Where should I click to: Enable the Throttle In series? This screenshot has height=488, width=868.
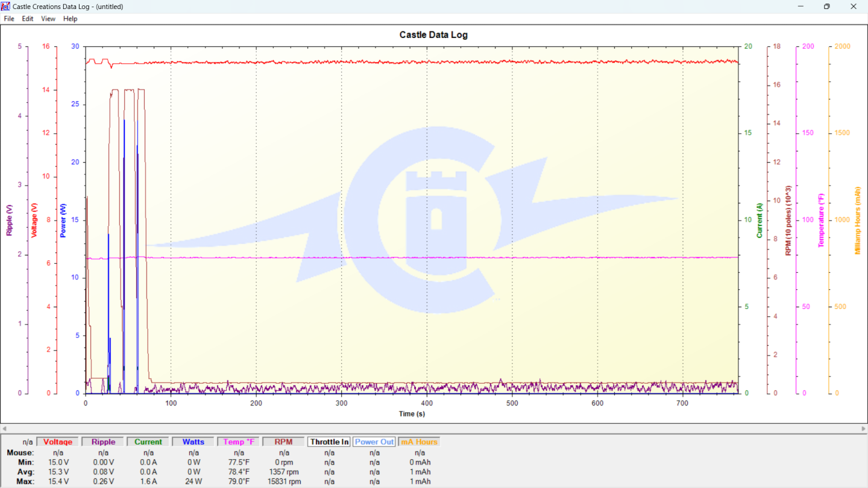pos(329,442)
